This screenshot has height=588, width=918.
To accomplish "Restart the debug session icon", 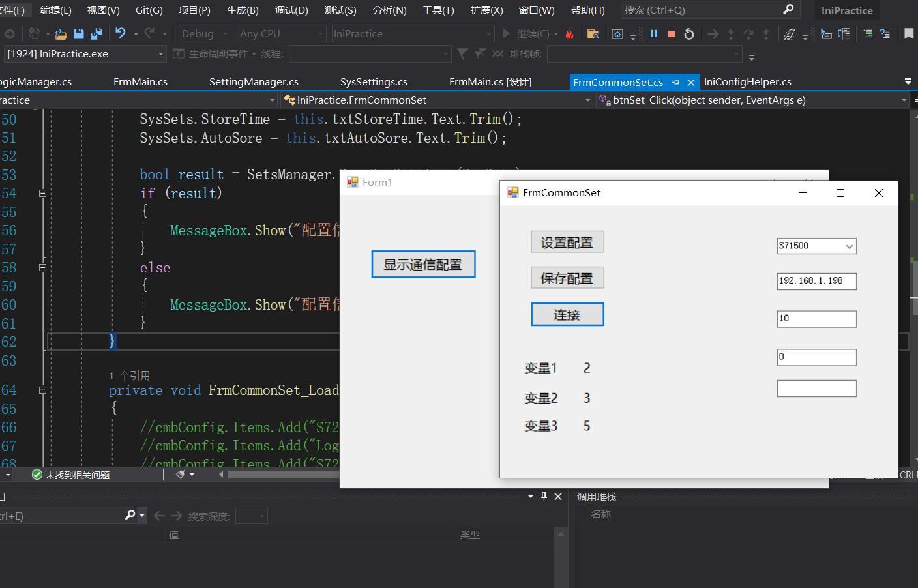I will coord(689,34).
